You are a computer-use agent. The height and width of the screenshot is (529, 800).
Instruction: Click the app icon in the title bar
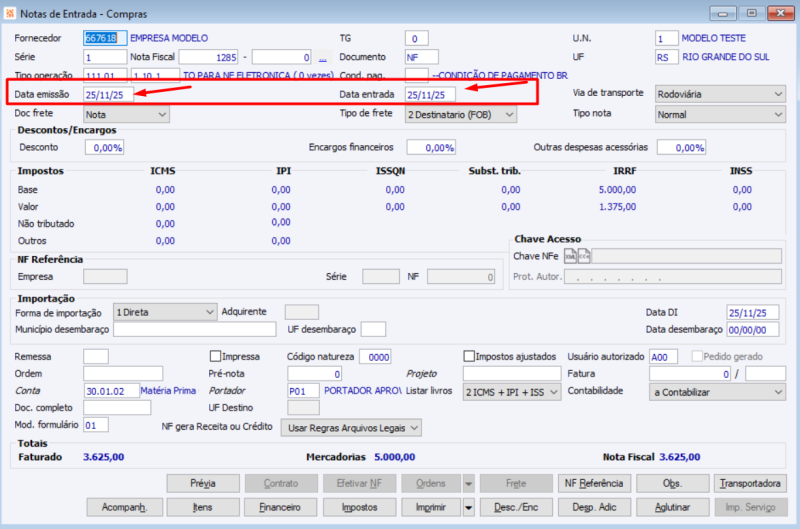(x=11, y=13)
